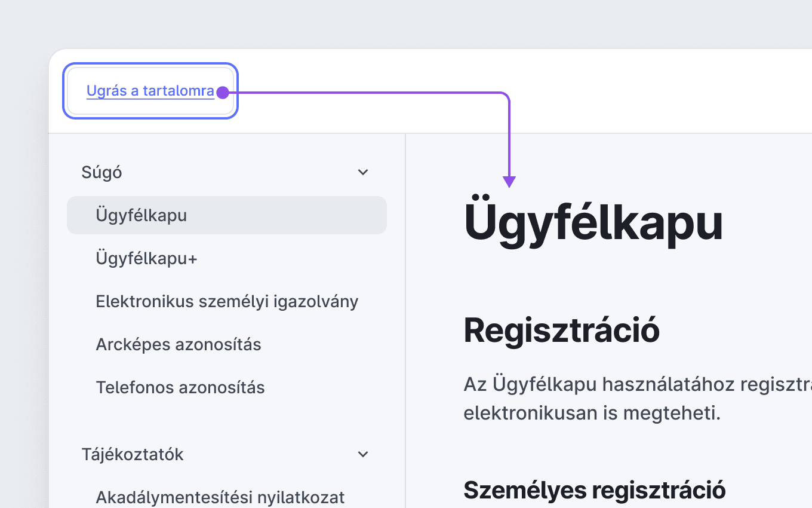
Task: Click the 'Ugrás a tartalomra' skip link
Action: coord(150,91)
